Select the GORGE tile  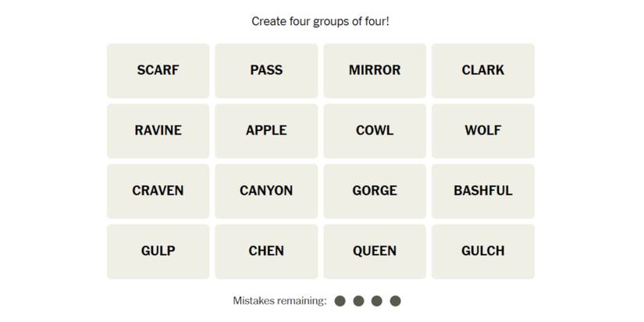(x=375, y=191)
